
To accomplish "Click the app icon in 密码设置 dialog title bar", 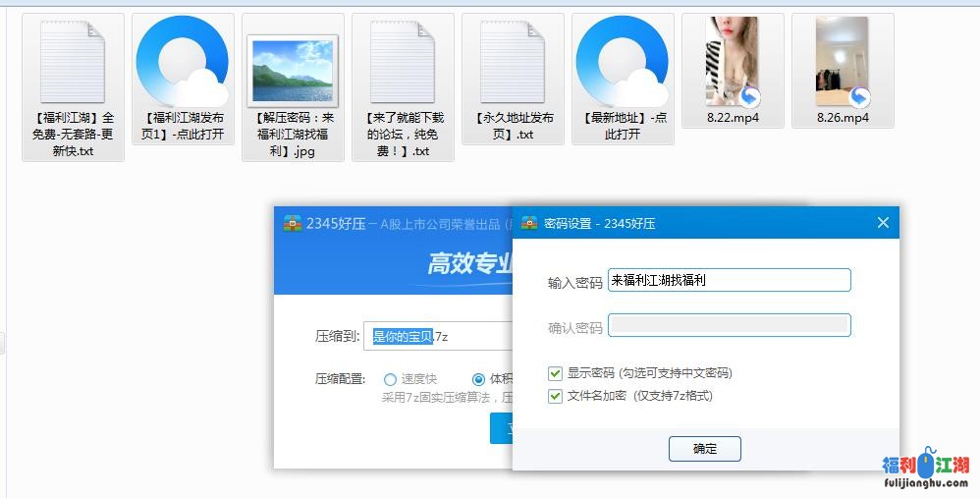I will click(x=529, y=223).
